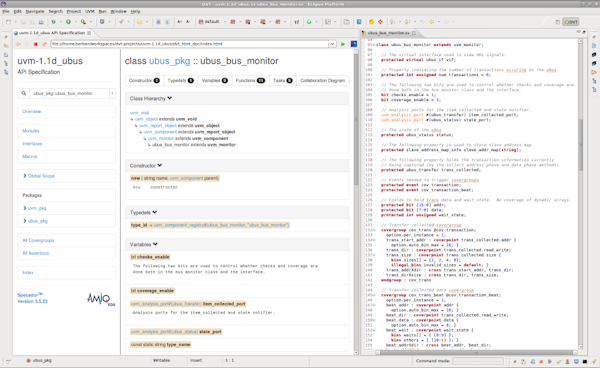
Task: Open the File menu
Action: (6, 11)
